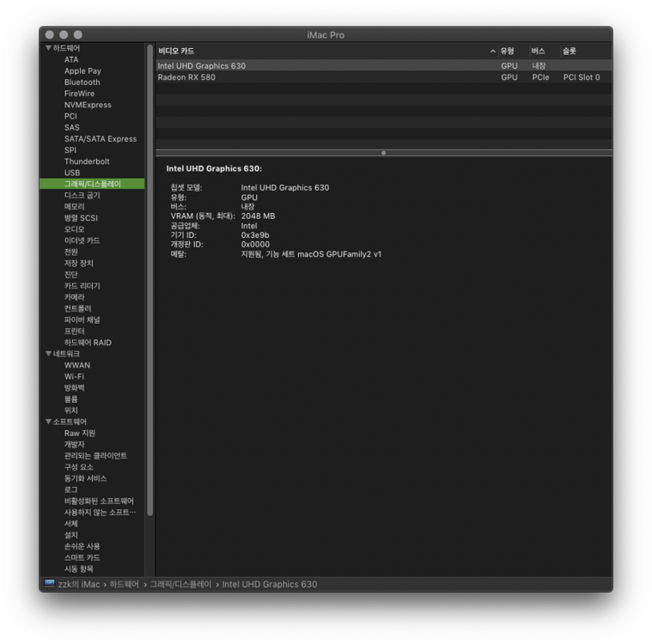Select the Radeon RX 580 row
Screen dimensions: 652x644
(186, 77)
